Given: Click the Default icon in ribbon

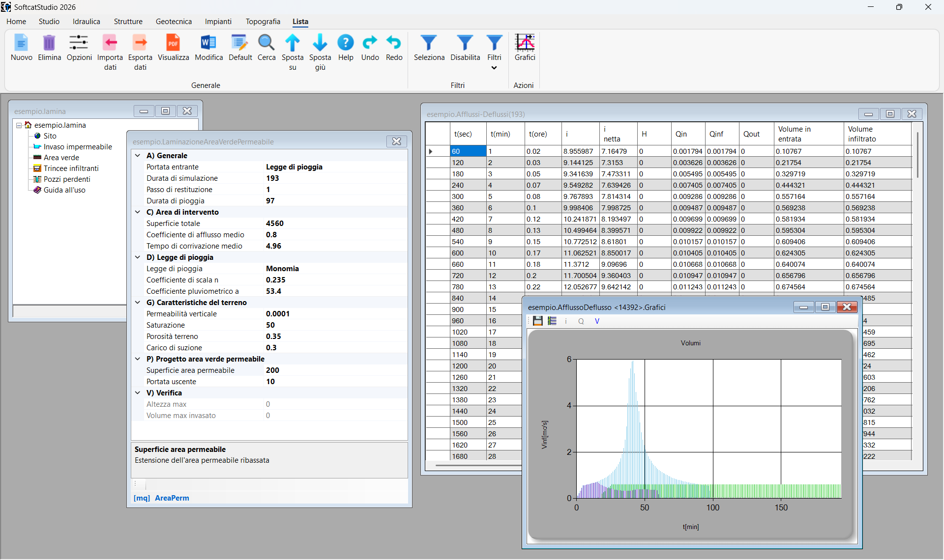Looking at the screenshot, I should [x=240, y=43].
